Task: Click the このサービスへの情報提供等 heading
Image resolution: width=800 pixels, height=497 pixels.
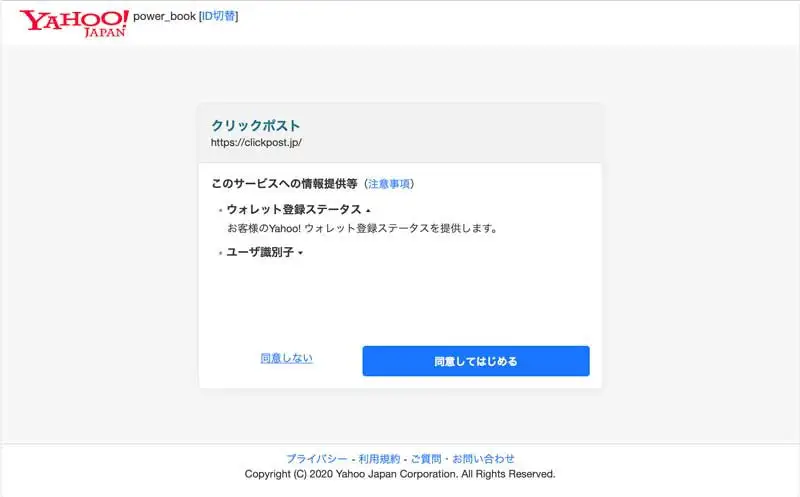Action: point(285,184)
